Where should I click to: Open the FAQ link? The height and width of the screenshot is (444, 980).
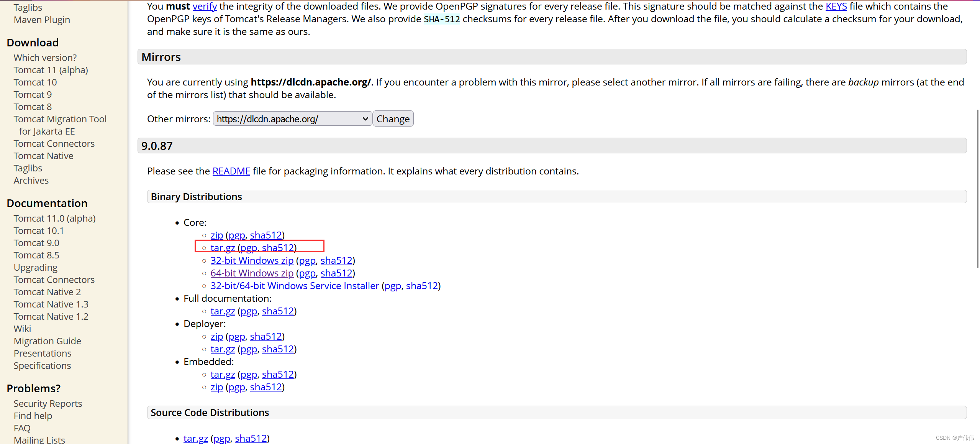[22, 428]
